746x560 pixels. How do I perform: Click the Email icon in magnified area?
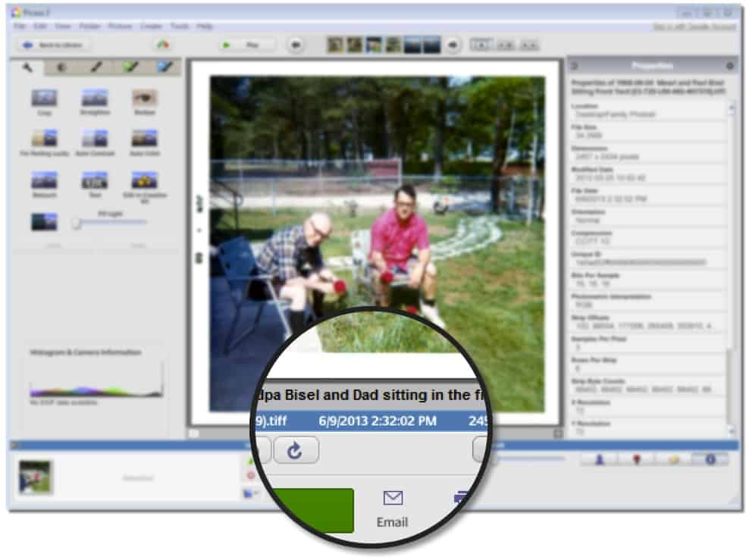[392, 506]
